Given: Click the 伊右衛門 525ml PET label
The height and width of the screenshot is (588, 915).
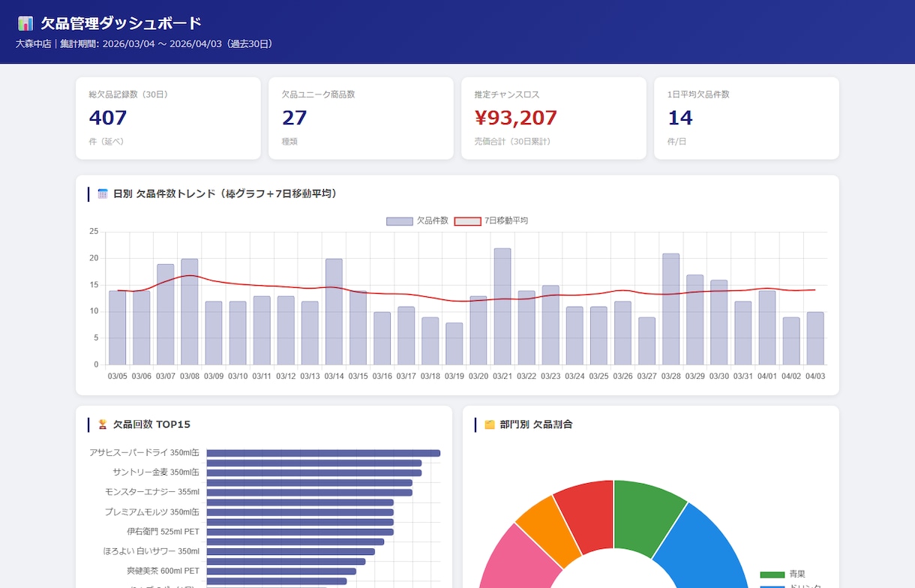Looking at the screenshot, I should pos(163,531).
